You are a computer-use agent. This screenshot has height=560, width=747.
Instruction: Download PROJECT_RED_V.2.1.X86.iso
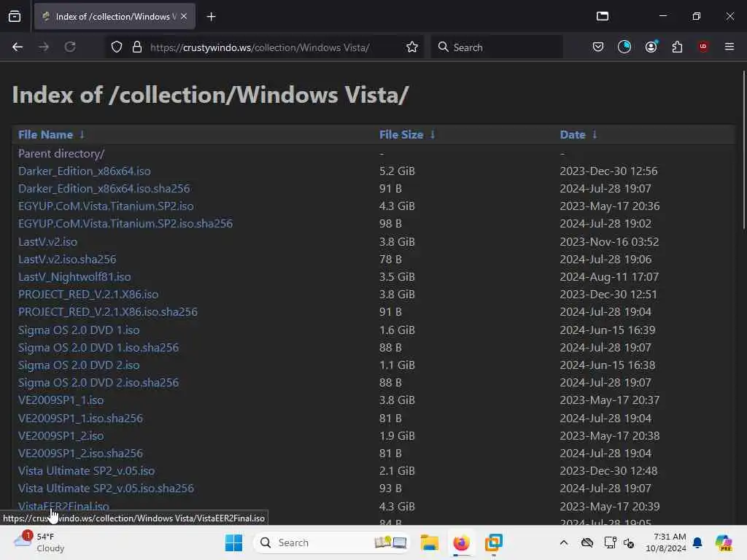(88, 295)
